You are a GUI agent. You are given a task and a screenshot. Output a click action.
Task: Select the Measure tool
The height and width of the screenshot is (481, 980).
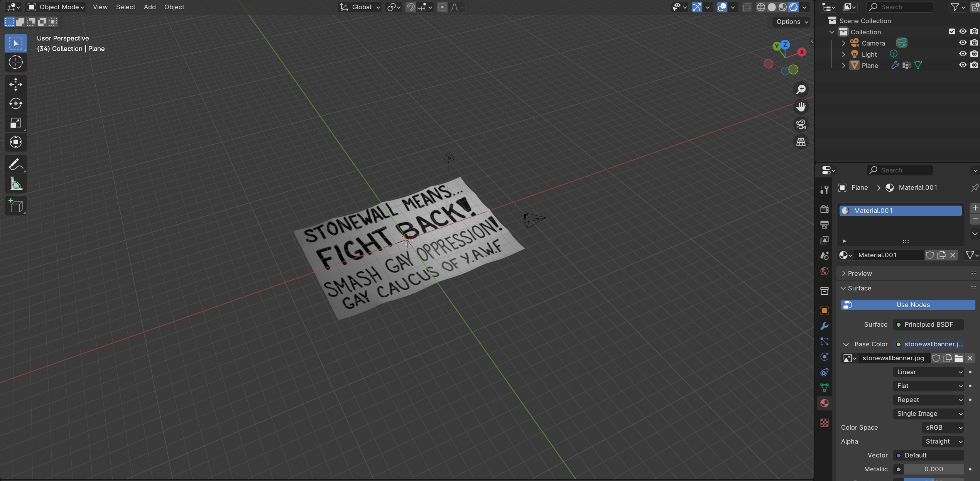16,184
